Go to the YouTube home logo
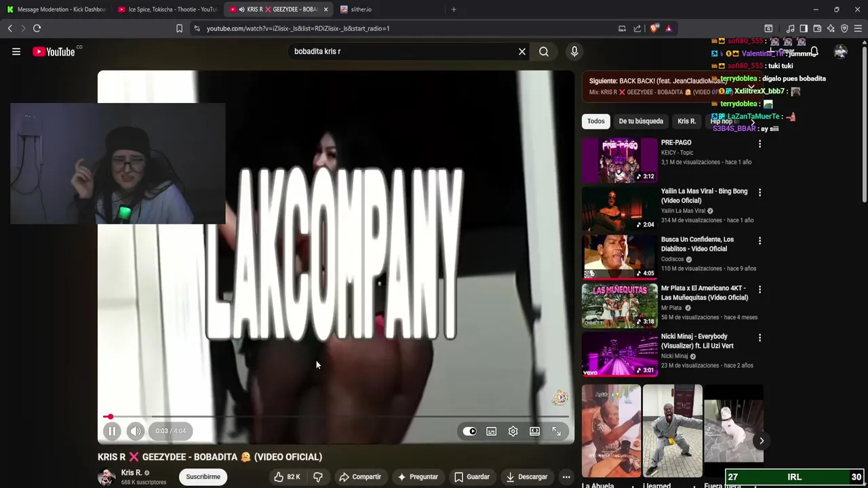This screenshot has width=868, height=488. click(x=54, y=52)
